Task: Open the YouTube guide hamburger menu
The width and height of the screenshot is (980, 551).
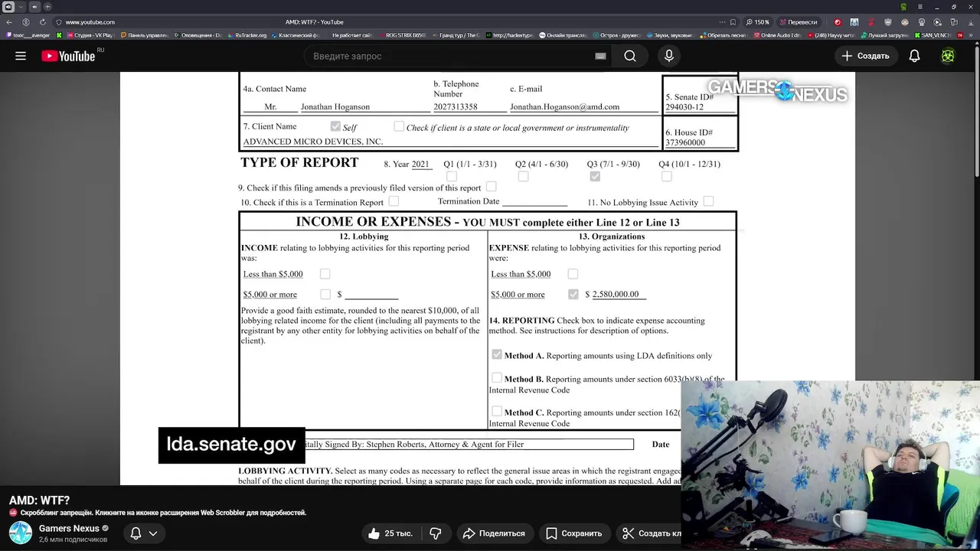Action: pos(21,56)
